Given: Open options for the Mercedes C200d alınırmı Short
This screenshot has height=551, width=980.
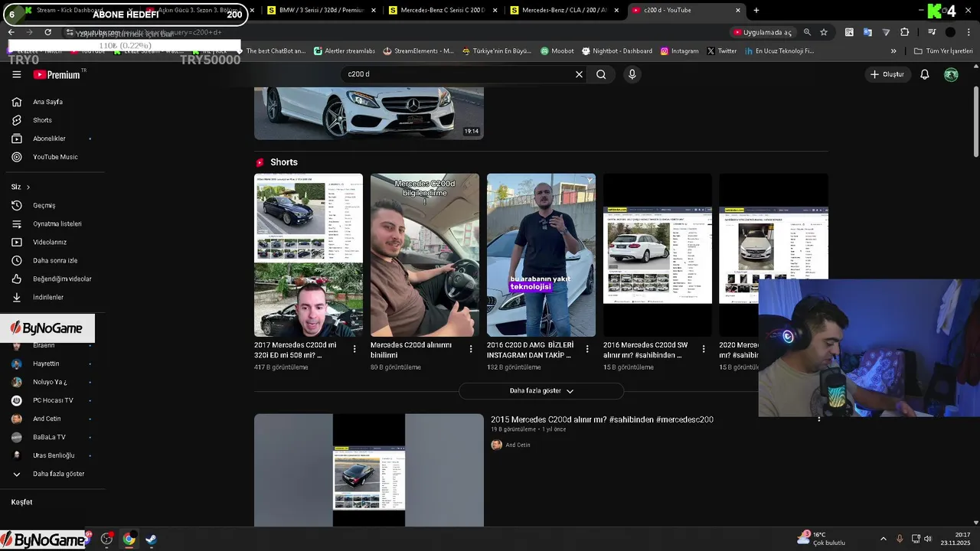Looking at the screenshot, I should tap(471, 349).
